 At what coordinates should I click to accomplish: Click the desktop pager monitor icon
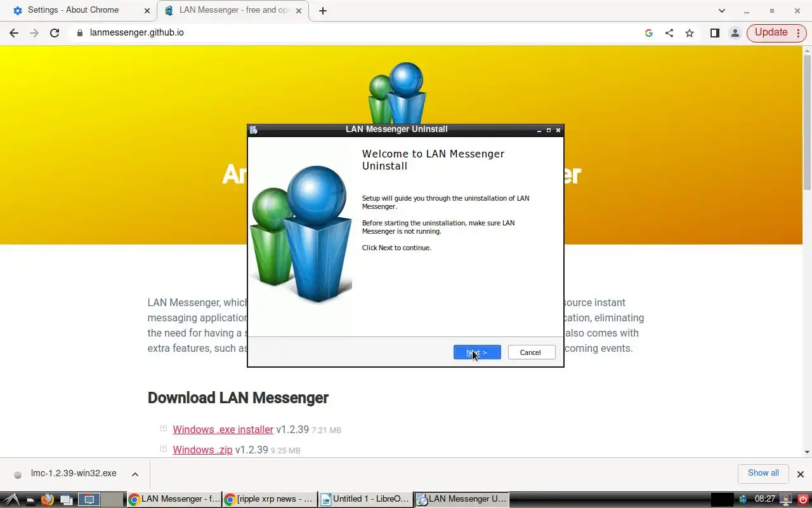[89, 500]
